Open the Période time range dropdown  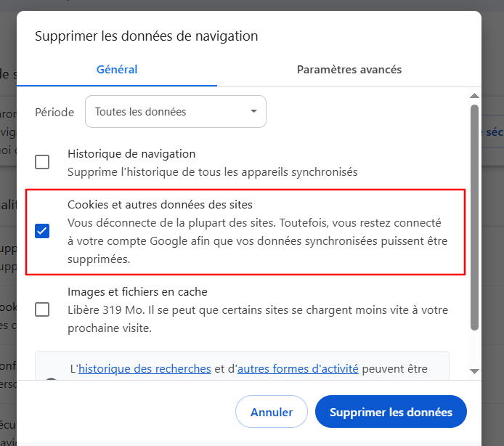pos(175,112)
